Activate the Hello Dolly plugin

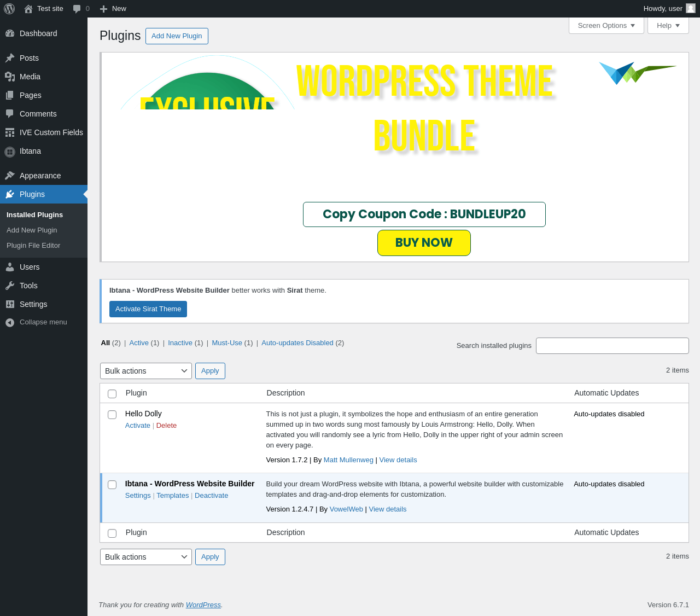tap(138, 426)
